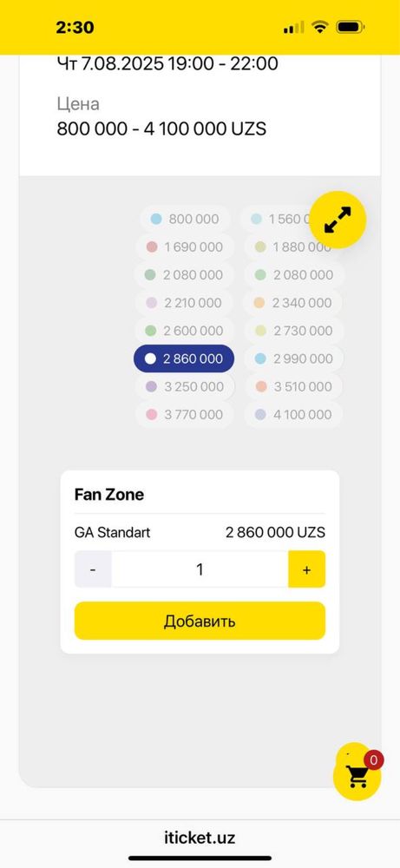
Task: Select the 2 600 000 price chip
Action: coord(184,331)
